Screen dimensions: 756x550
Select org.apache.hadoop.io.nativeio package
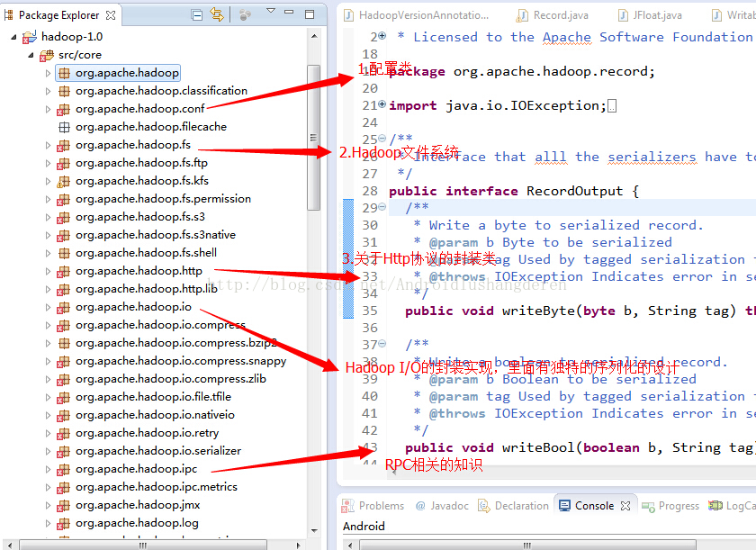(155, 415)
